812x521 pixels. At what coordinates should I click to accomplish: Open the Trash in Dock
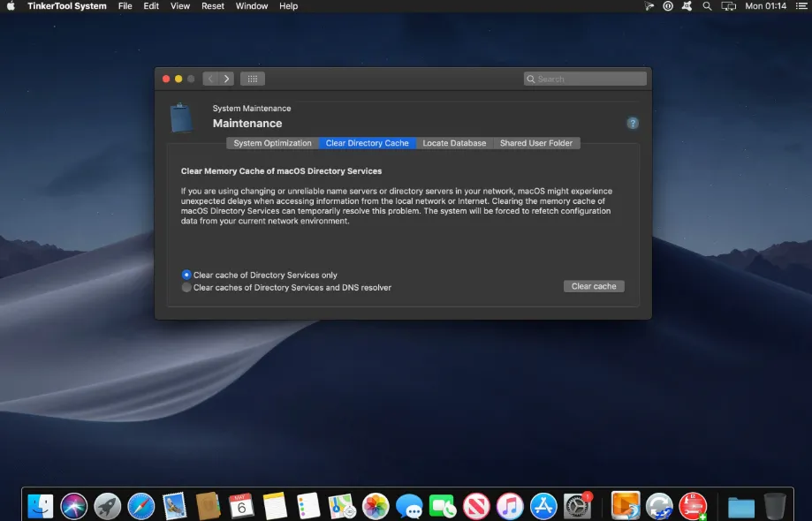pyautogui.click(x=775, y=505)
